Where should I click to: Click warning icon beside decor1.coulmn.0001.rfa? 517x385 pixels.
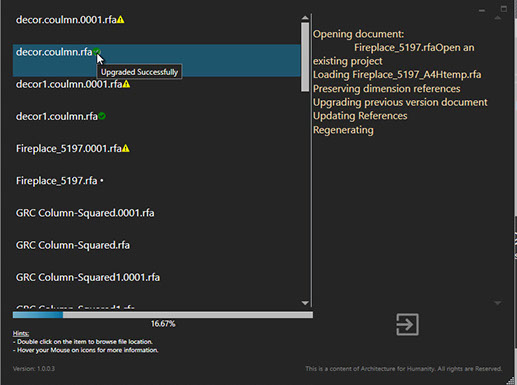tap(126, 84)
